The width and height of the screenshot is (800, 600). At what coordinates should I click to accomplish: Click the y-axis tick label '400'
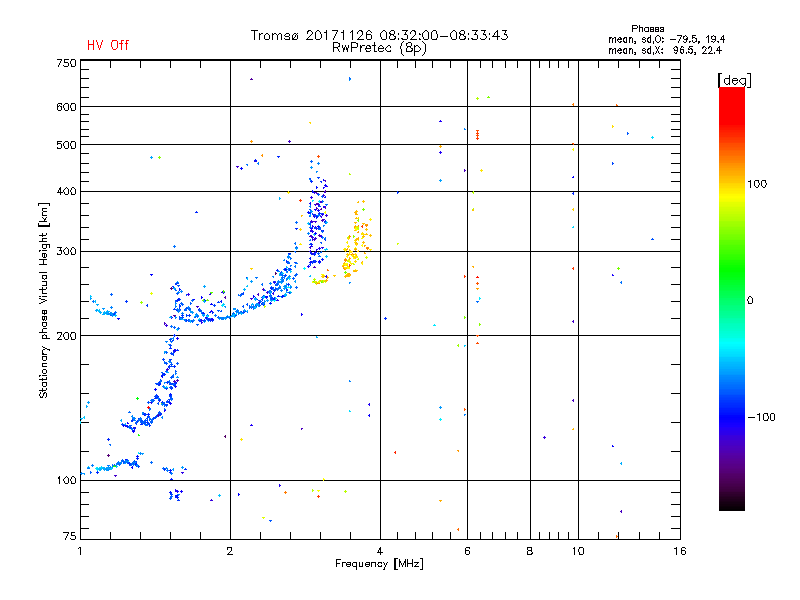point(66,192)
